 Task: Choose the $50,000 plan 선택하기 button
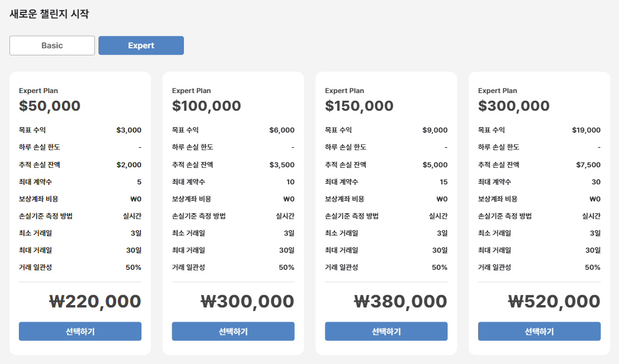(80, 332)
